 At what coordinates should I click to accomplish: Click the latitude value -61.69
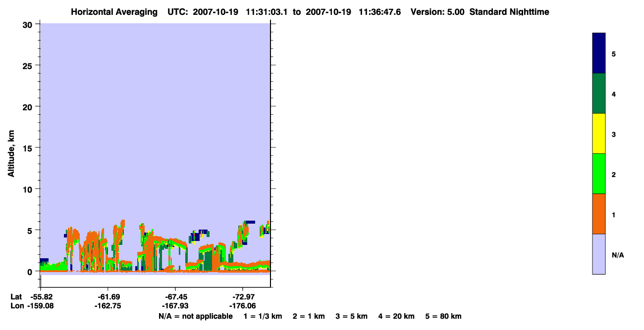click(x=108, y=297)
